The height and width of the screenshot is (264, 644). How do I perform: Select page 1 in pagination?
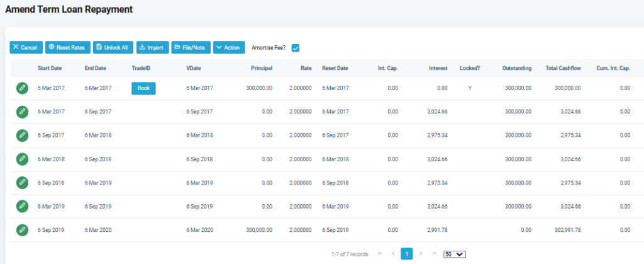tap(407, 254)
